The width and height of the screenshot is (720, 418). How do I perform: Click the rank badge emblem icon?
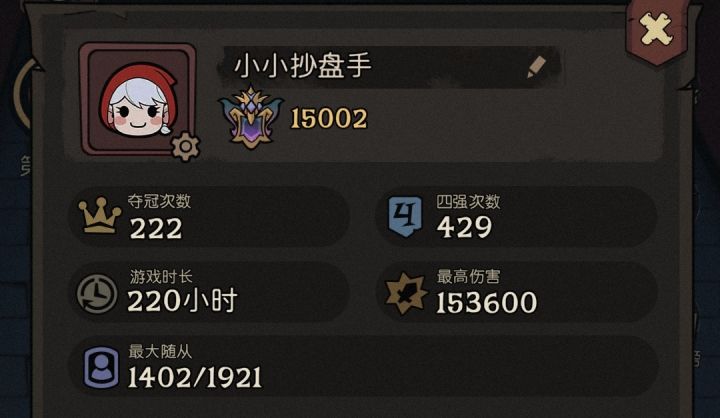251,118
